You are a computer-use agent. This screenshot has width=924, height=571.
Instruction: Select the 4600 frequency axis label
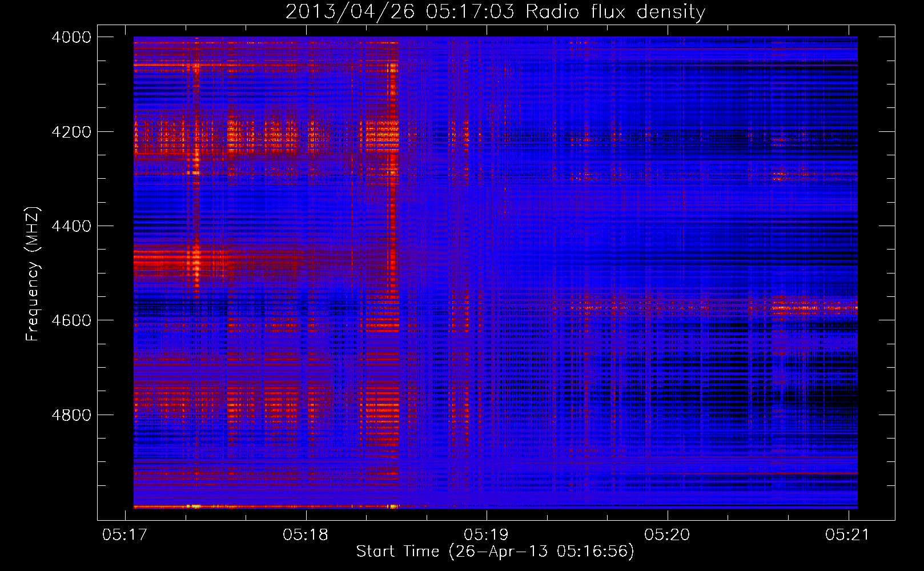(71, 320)
